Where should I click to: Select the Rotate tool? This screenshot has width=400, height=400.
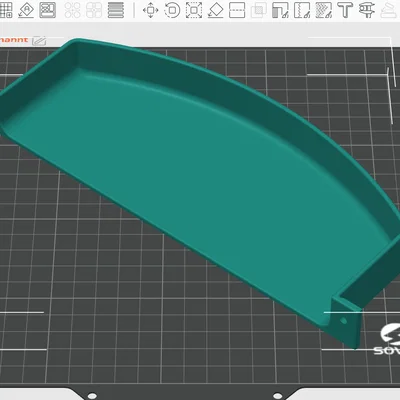click(172, 10)
